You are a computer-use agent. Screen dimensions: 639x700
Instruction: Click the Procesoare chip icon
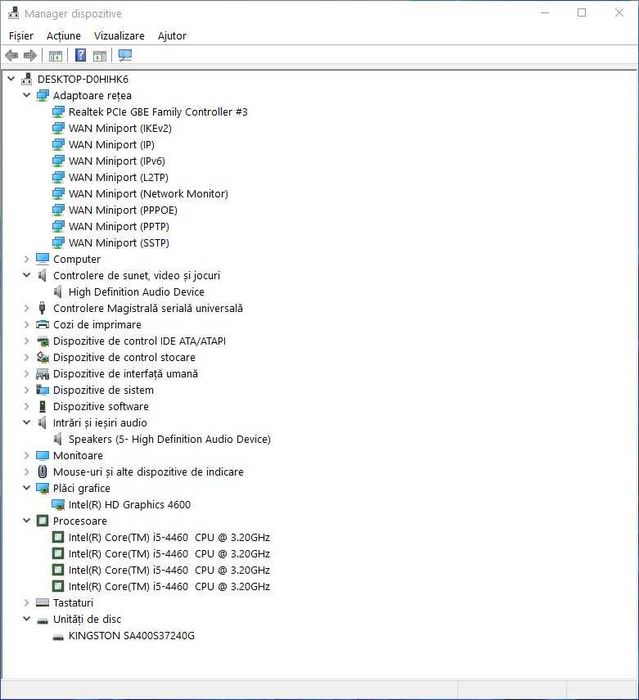tap(42, 521)
